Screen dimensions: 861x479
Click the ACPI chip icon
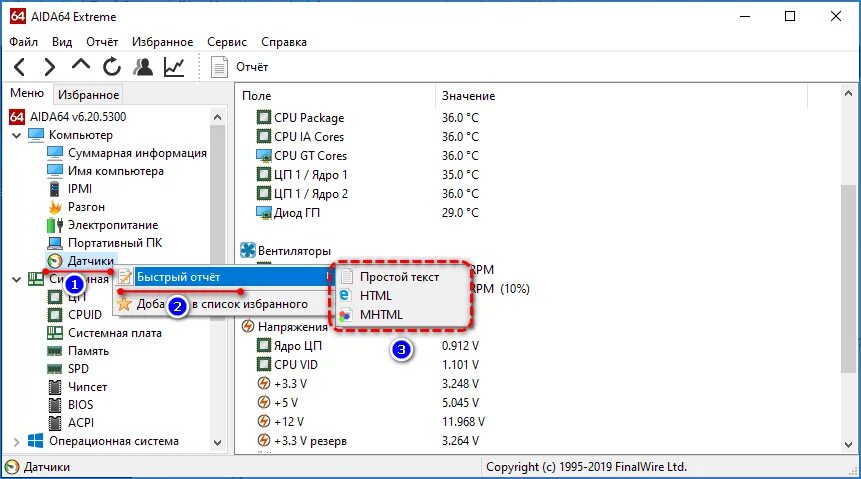[x=55, y=423]
